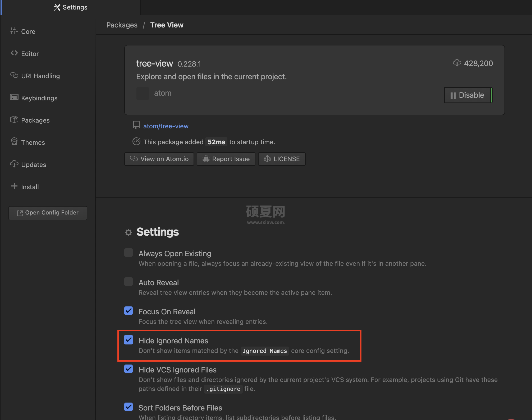The height and width of the screenshot is (420, 532).
Task: Open the Core settings panel
Action: click(x=28, y=32)
